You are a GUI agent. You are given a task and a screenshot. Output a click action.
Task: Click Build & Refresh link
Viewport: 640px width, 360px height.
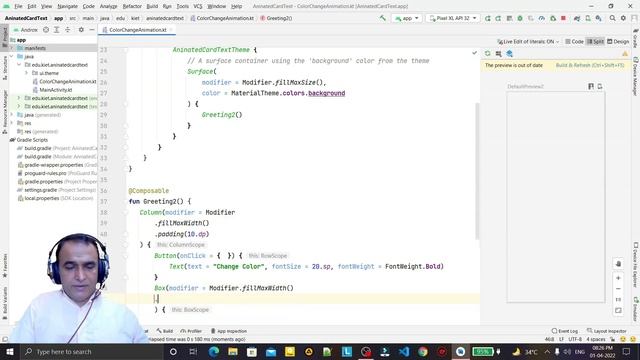pos(590,65)
